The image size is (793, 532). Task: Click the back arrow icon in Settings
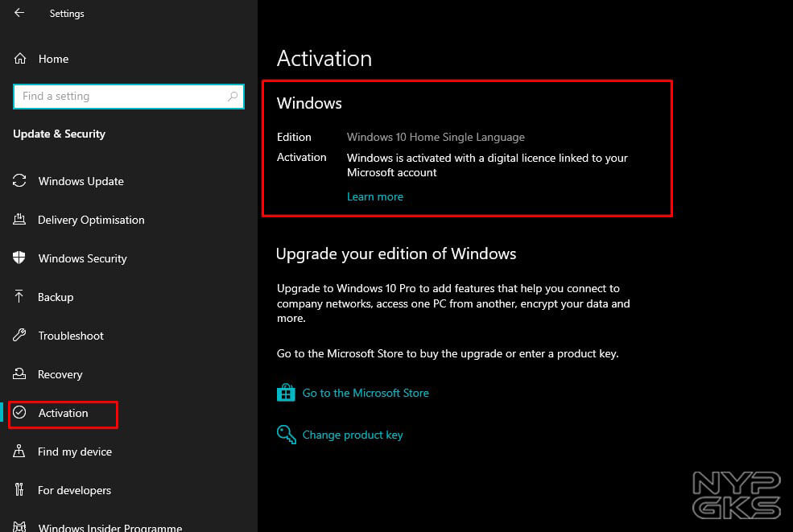point(19,13)
